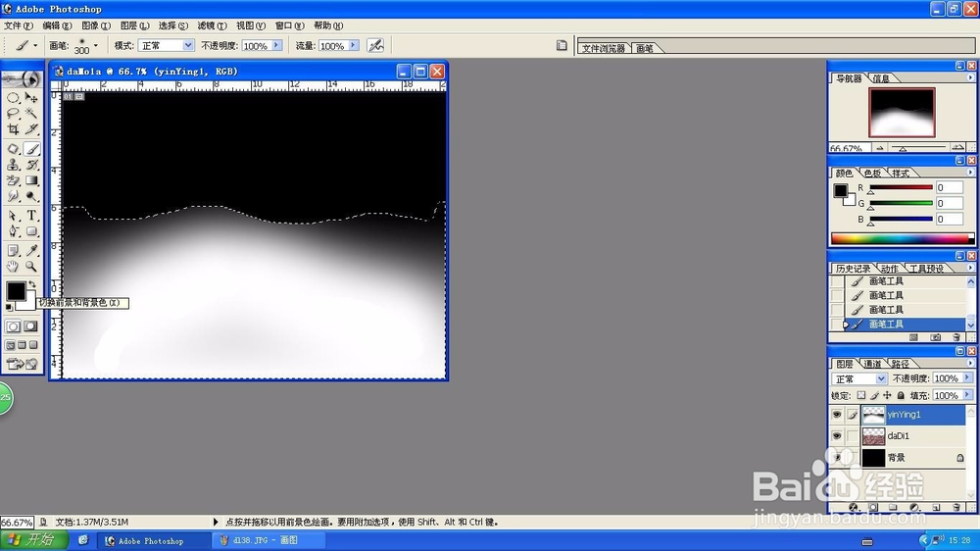The image size is (980, 551).
Task: Toggle visibility of the 背景 layer
Action: pos(837,457)
